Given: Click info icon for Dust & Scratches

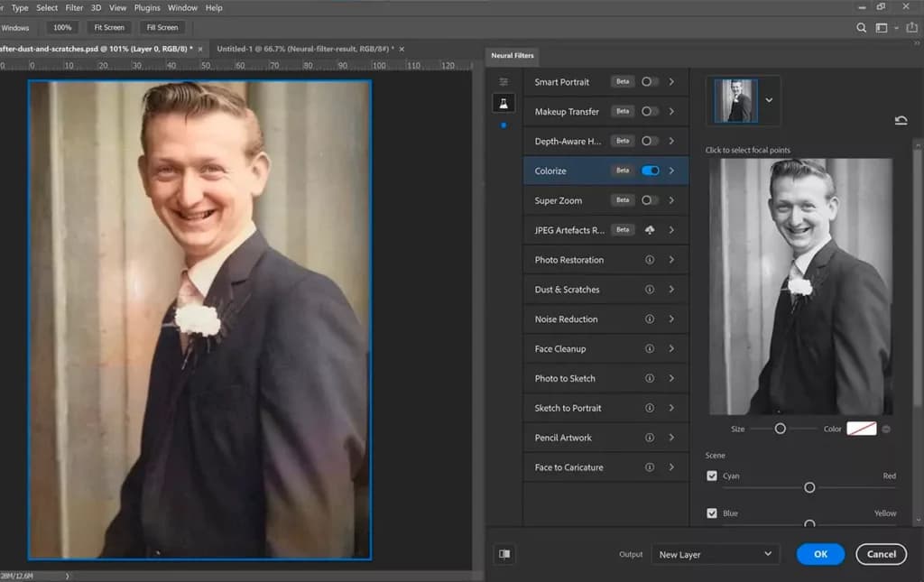Looking at the screenshot, I should pos(650,290).
